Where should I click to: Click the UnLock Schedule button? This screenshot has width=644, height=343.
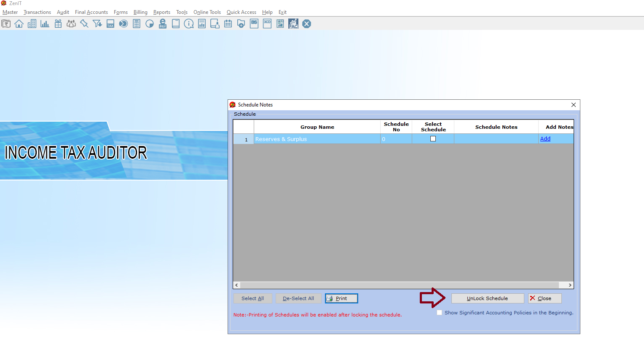pyautogui.click(x=488, y=298)
